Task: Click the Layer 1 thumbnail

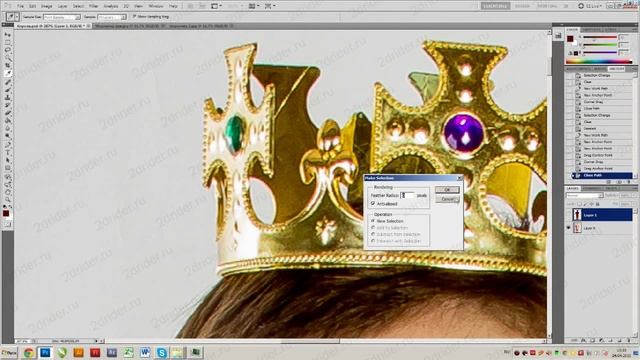Action: (577, 214)
